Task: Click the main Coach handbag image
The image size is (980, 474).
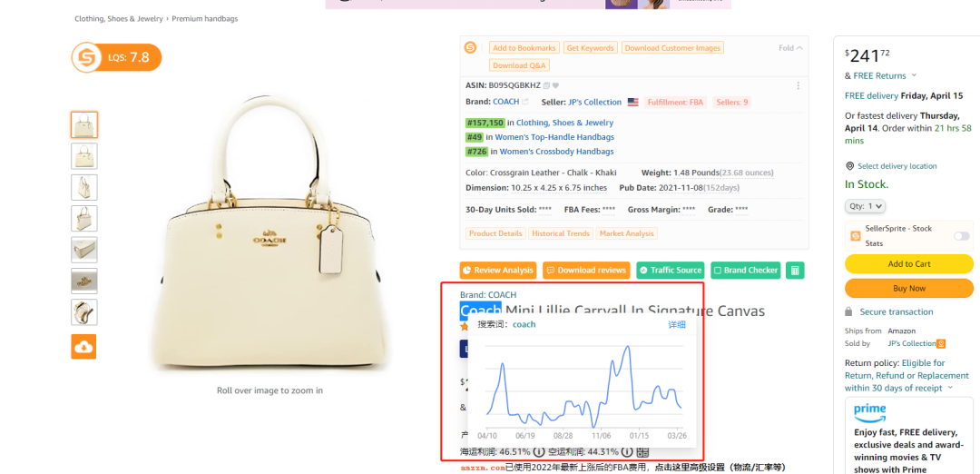Action: click(x=270, y=232)
